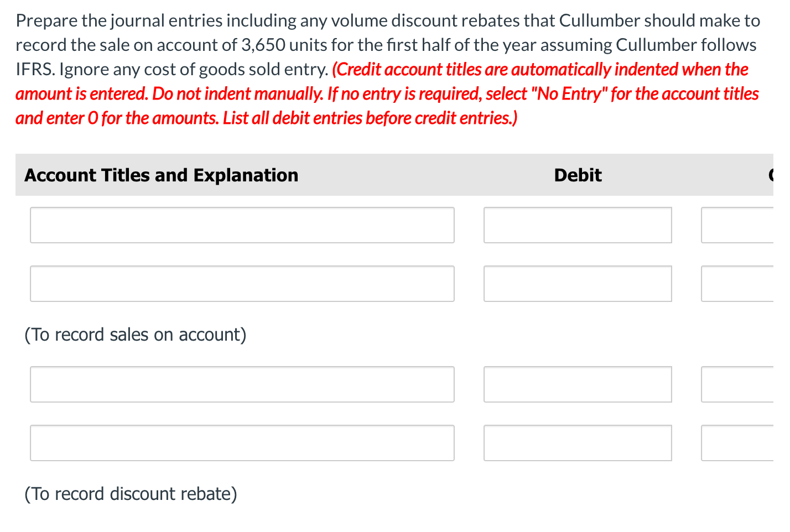Click the 'Debit' column header
Screen dimensions: 790x532
coord(577,175)
